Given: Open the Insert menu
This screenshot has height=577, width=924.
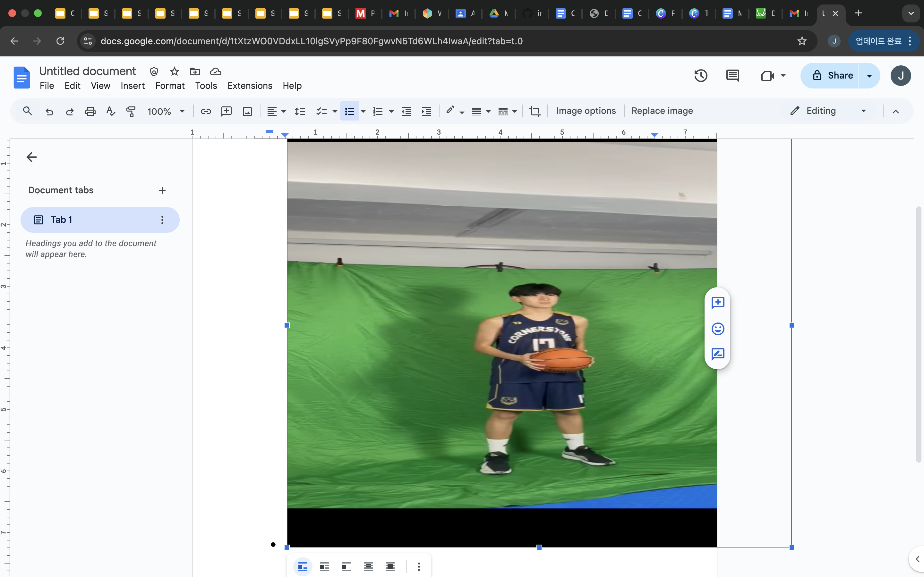Looking at the screenshot, I should click(133, 86).
